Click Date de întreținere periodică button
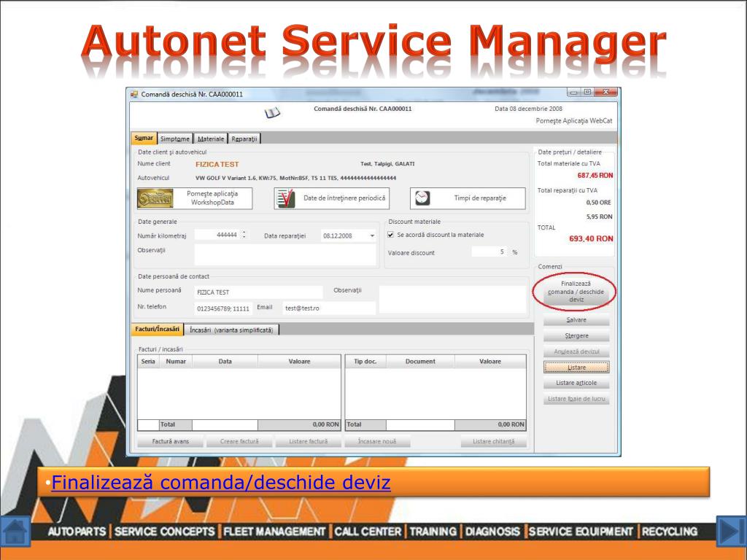747x560 pixels. pyautogui.click(x=332, y=198)
